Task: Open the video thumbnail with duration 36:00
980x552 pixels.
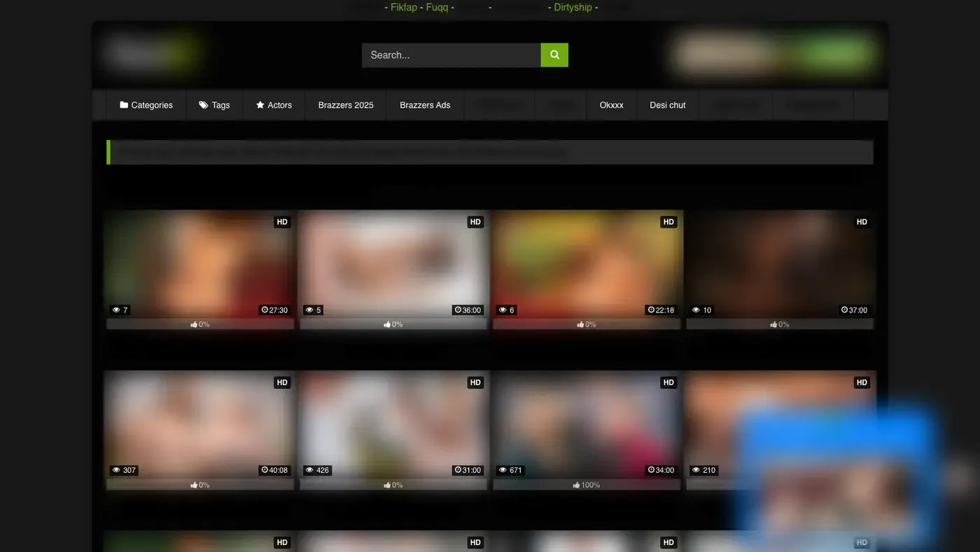Action: click(393, 264)
